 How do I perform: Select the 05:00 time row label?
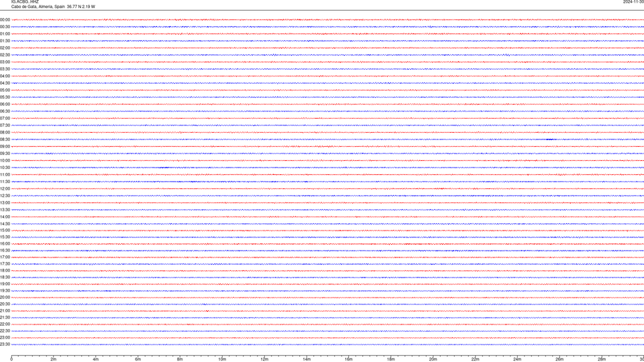(x=5, y=90)
